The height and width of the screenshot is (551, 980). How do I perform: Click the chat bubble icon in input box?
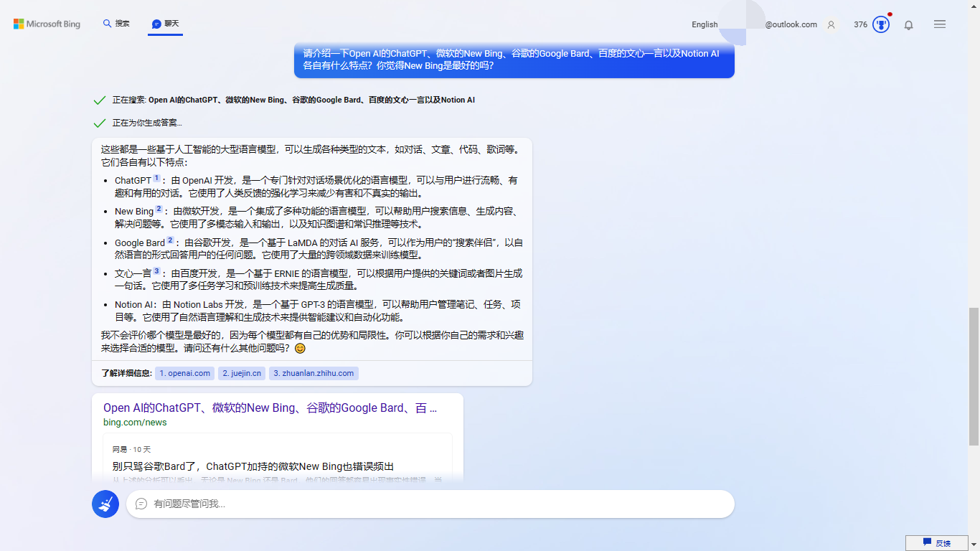click(141, 504)
